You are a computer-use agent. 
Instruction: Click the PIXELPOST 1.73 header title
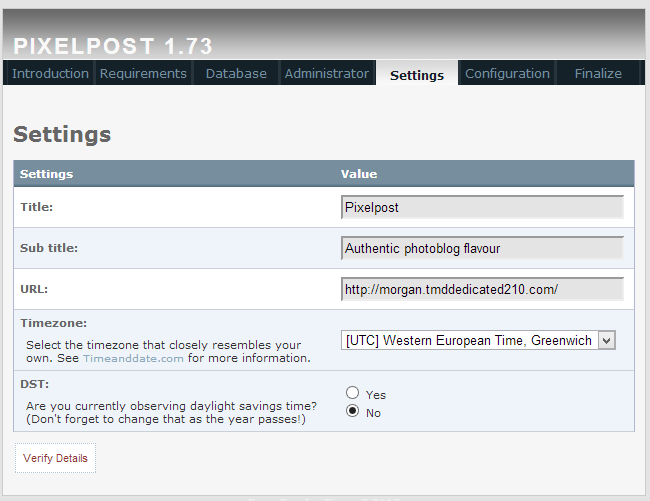pyautogui.click(x=113, y=46)
